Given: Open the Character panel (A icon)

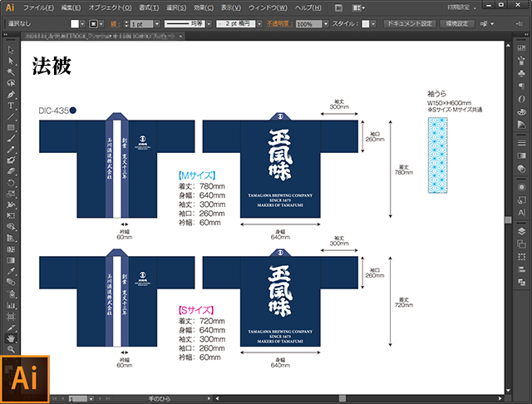Looking at the screenshot, I should [x=521, y=213].
